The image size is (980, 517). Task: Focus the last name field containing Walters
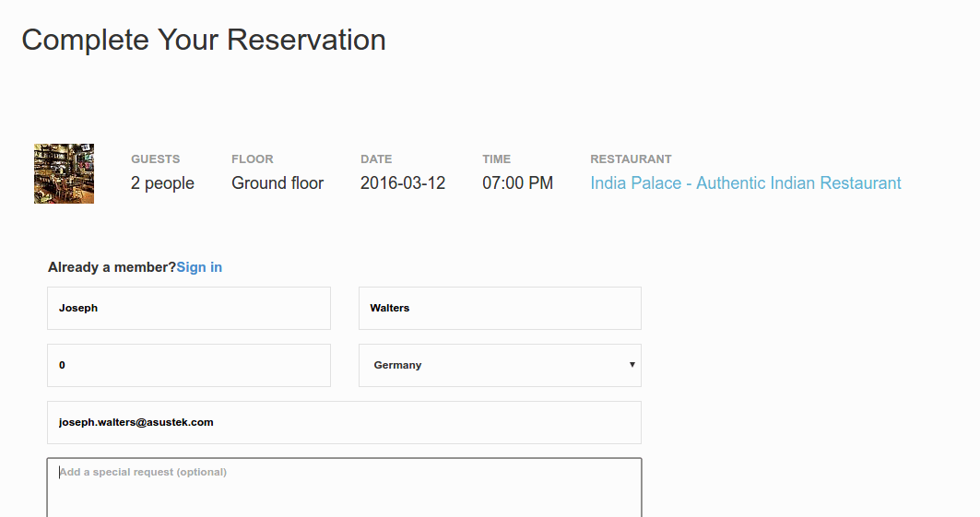coord(500,309)
